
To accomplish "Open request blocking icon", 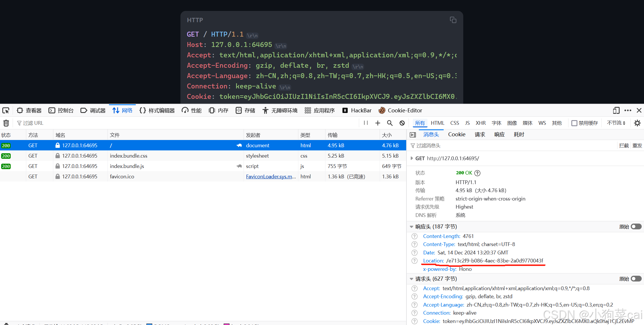I will [x=402, y=123].
